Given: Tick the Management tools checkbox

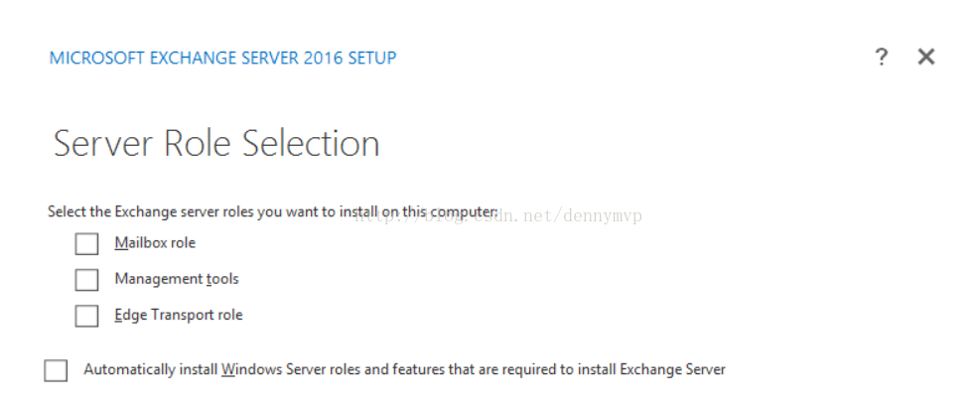Looking at the screenshot, I should (x=86, y=280).
